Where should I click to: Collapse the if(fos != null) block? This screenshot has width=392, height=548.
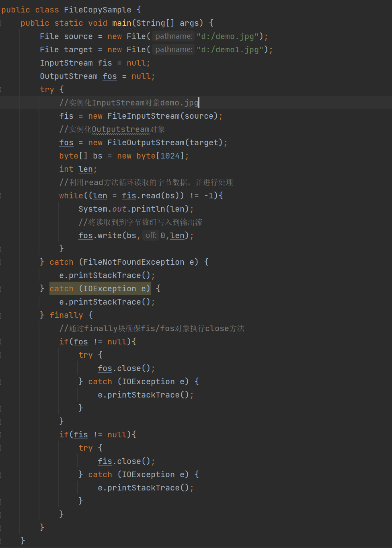click(1, 342)
